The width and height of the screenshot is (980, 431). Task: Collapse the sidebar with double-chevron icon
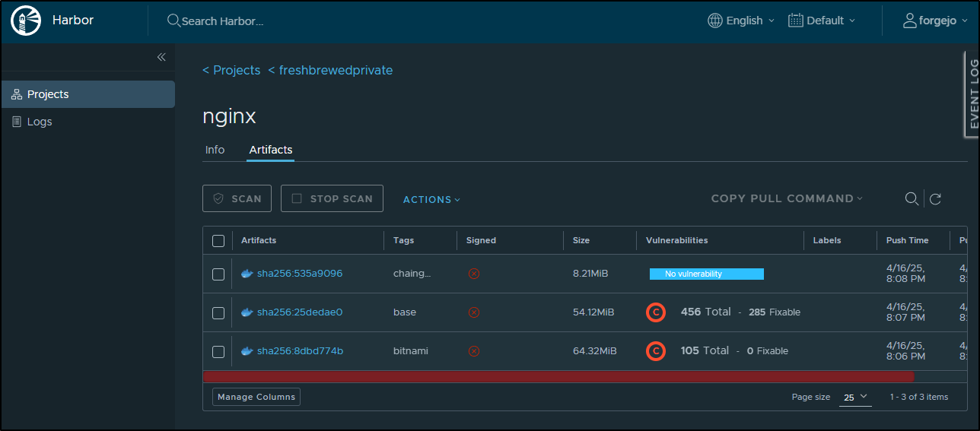(x=161, y=57)
